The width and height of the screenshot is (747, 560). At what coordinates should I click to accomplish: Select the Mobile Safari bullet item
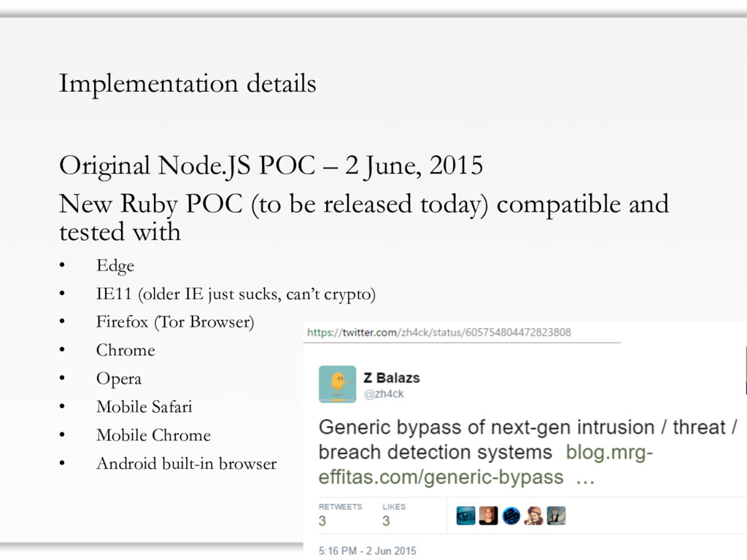[144, 407]
